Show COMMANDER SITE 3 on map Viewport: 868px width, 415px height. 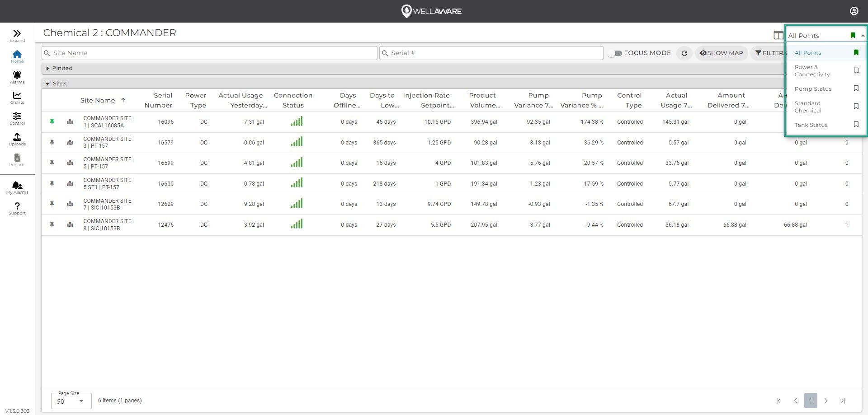click(70, 142)
